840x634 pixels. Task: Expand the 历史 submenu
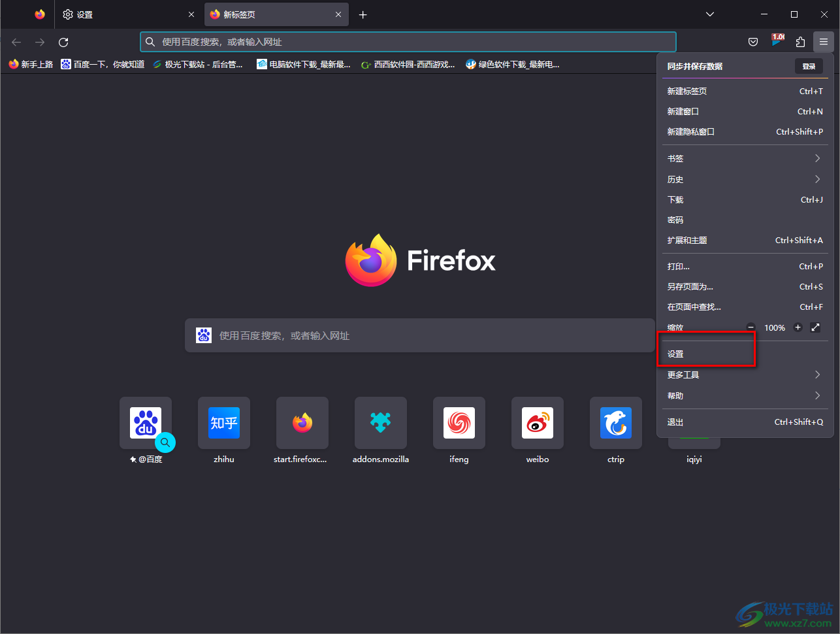tap(745, 179)
